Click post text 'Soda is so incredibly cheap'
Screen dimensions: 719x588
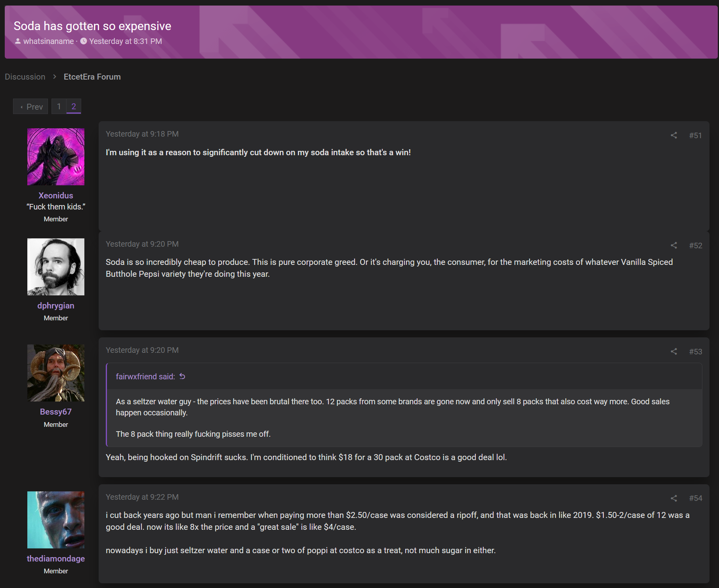pos(389,268)
